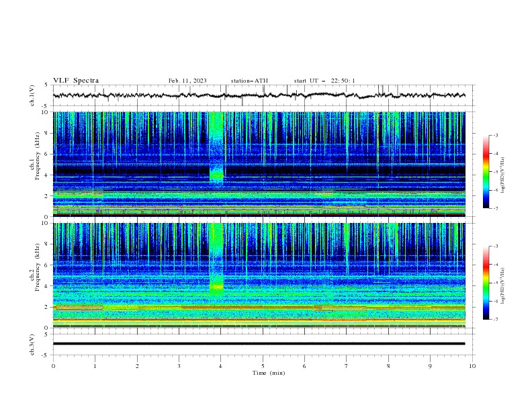
Task: Click the 'station=ATH' label
Action: point(249,81)
